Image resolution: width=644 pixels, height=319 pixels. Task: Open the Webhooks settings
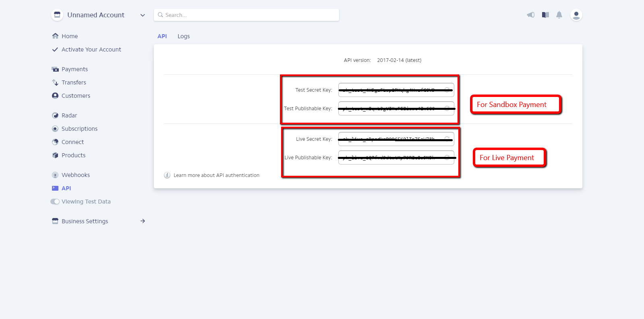[71, 175]
